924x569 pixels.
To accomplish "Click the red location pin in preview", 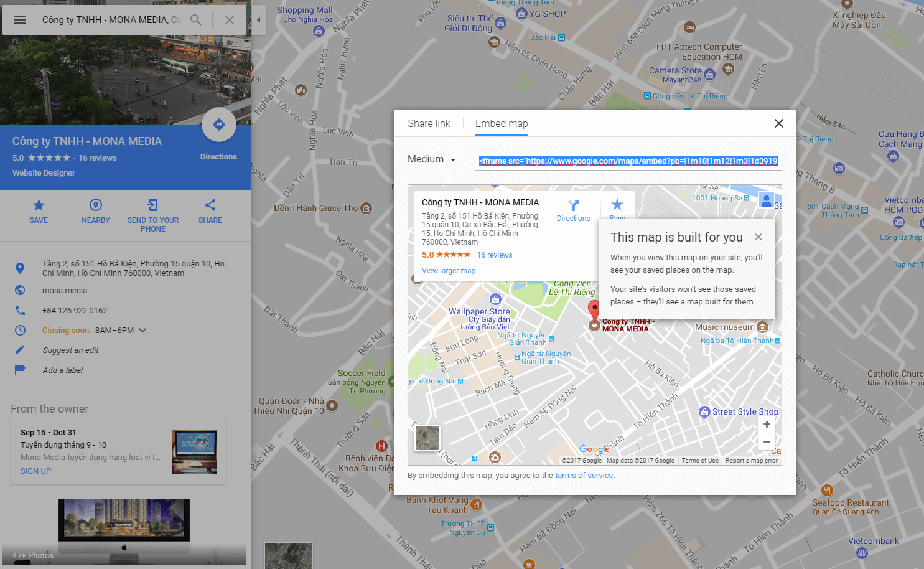I will coord(594,311).
